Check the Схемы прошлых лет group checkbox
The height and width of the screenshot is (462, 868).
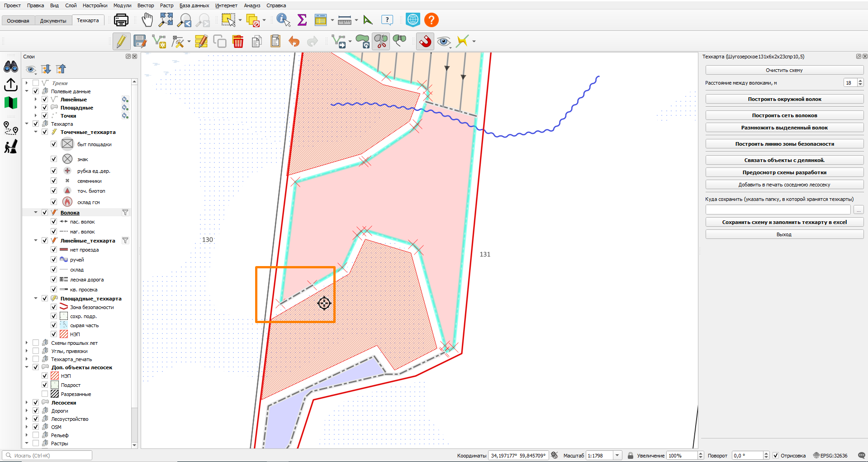point(36,343)
